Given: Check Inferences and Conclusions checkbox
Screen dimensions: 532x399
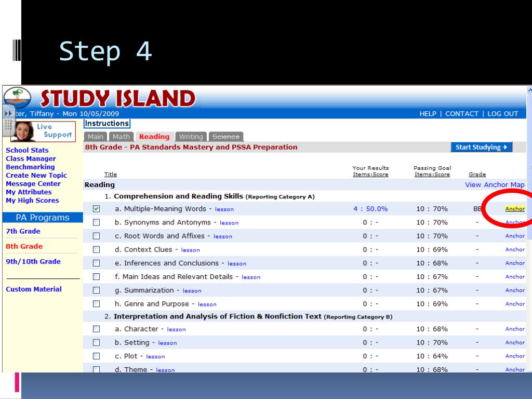Looking at the screenshot, I should coord(96,263).
